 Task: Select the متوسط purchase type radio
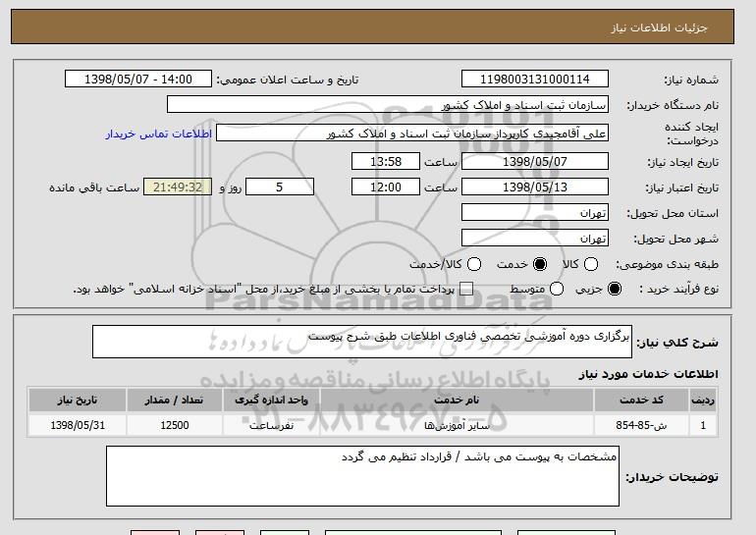click(x=557, y=289)
